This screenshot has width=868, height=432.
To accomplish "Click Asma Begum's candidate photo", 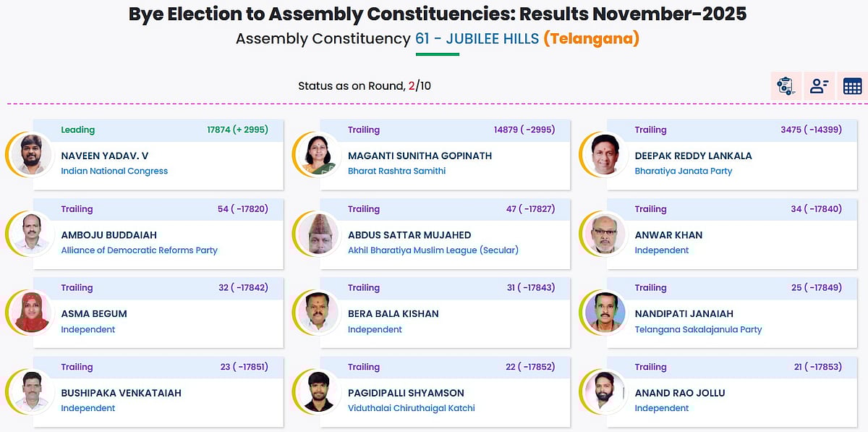I will [33, 312].
